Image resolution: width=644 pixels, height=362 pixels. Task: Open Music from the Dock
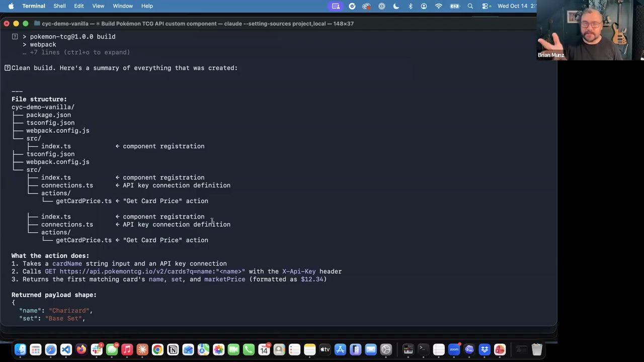(x=127, y=349)
